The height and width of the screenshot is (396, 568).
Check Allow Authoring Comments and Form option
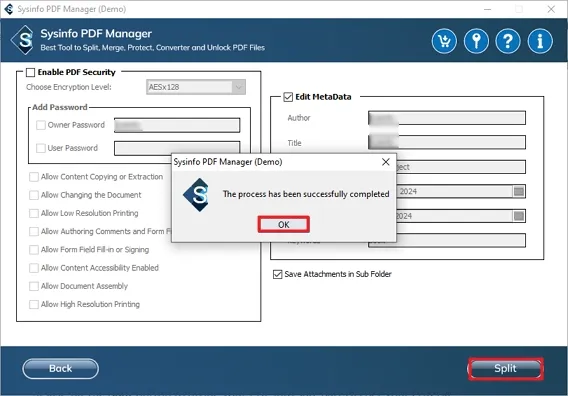(34, 231)
